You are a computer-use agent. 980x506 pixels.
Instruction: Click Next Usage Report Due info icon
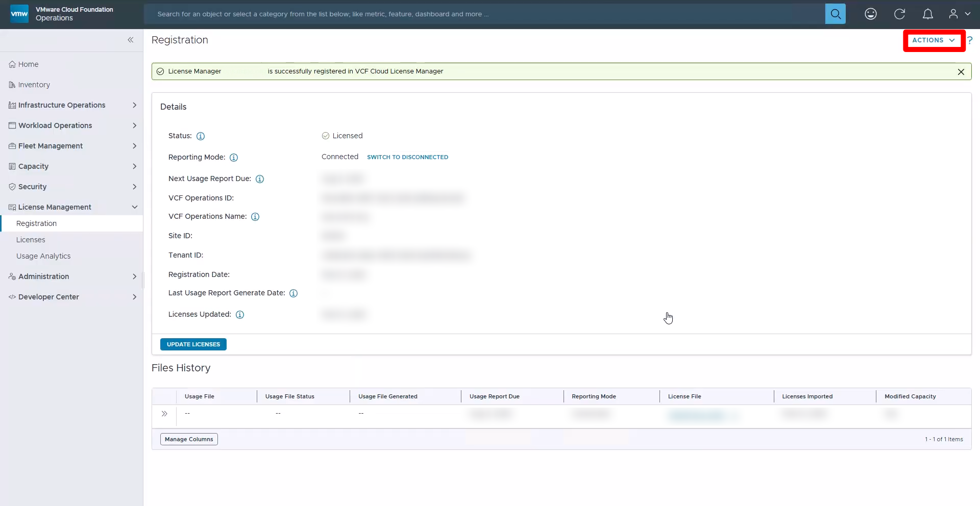pos(260,179)
